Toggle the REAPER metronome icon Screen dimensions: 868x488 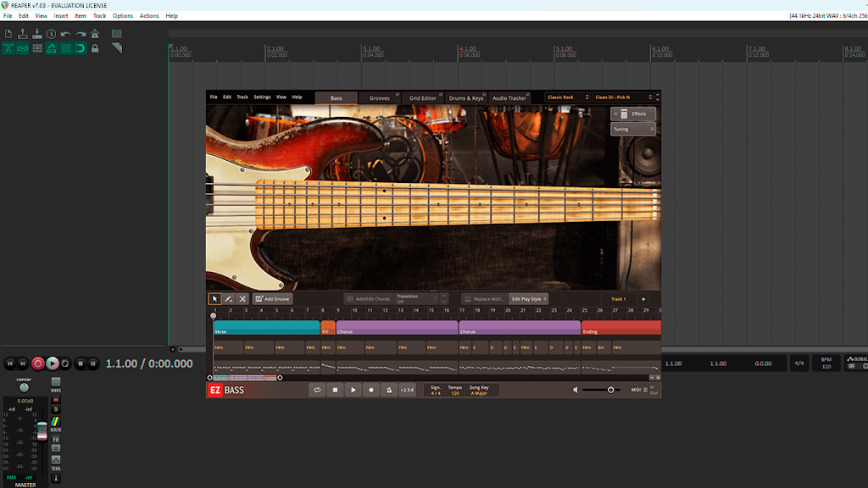pos(95,34)
